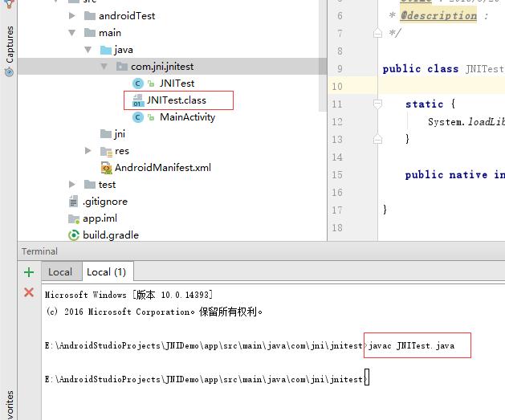This screenshot has height=420, width=505.
Task: Click the project tree vertical scrollbar
Action: click(323, 55)
